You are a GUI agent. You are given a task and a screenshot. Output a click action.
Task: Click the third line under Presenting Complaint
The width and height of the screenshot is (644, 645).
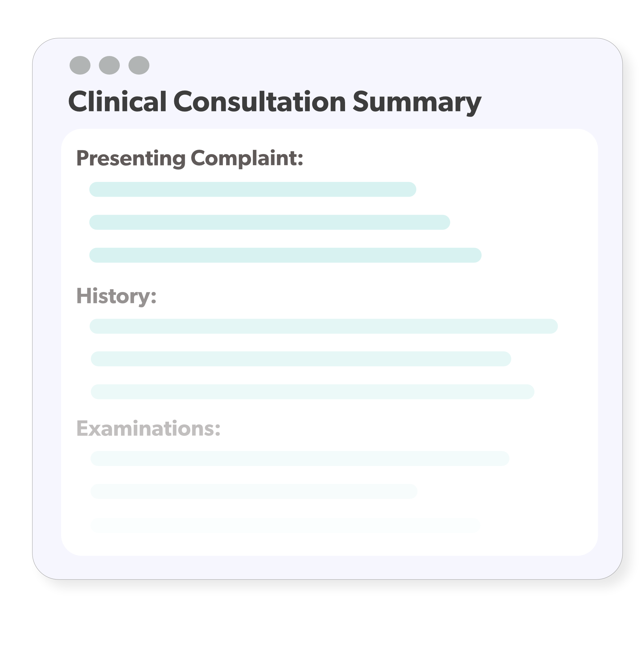point(285,255)
